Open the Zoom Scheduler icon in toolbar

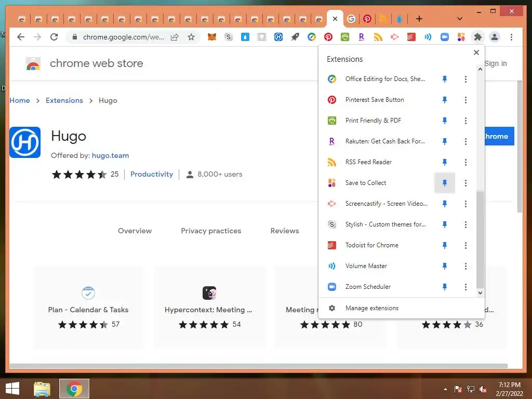(x=445, y=37)
